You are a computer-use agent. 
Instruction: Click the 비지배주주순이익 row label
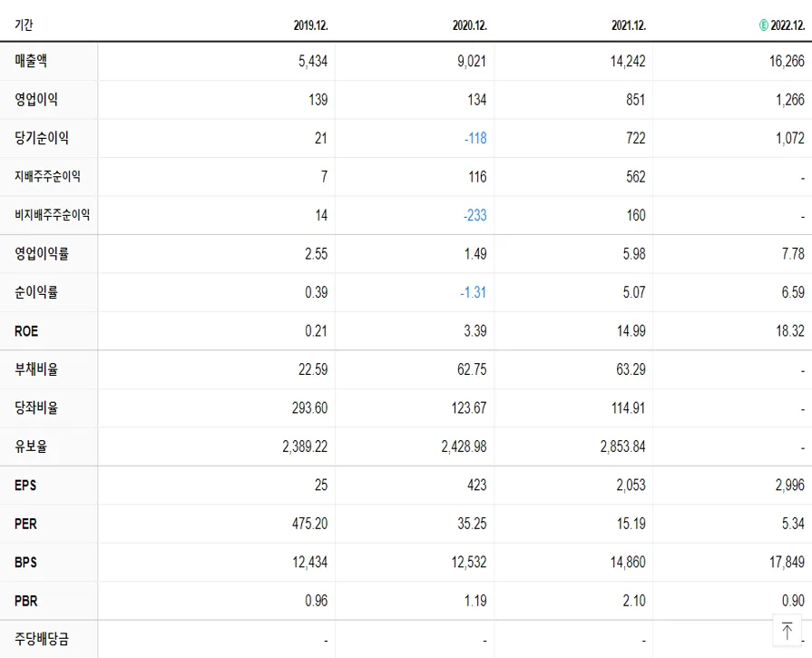[x=53, y=215]
